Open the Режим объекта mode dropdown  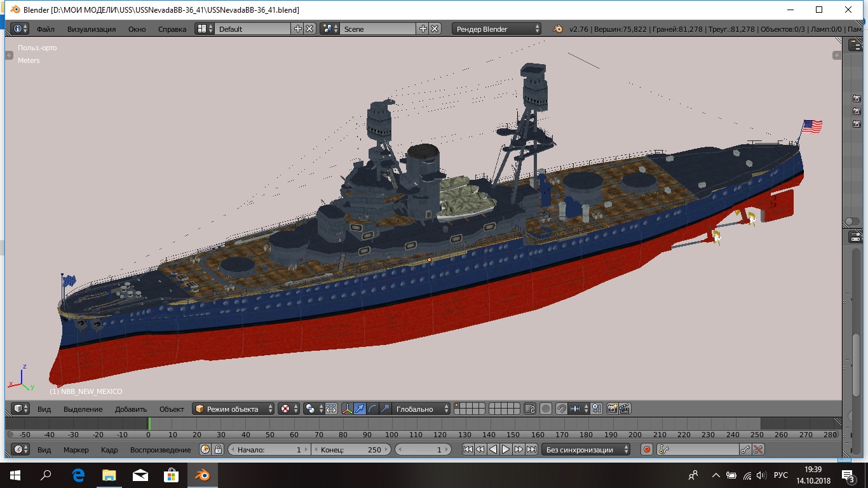234,409
